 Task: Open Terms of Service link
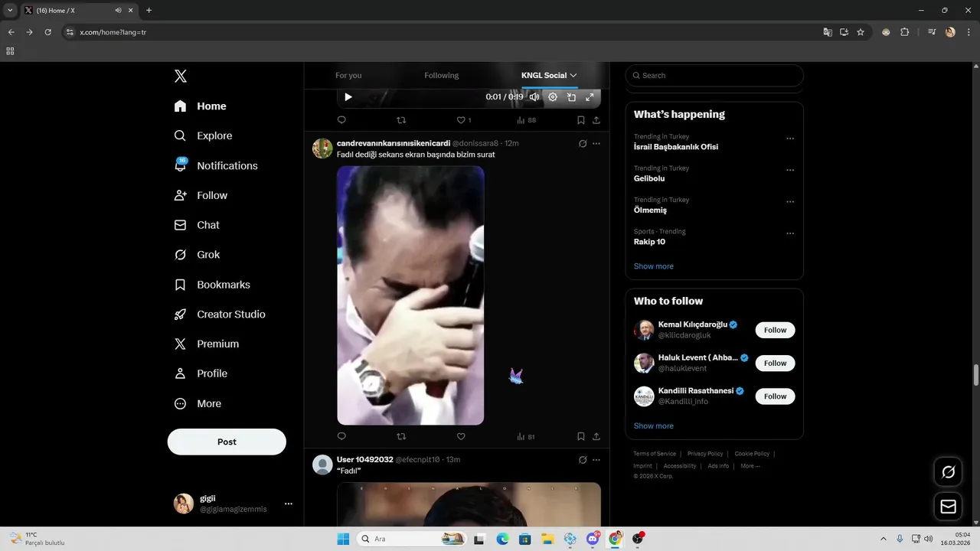[x=655, y=454]
